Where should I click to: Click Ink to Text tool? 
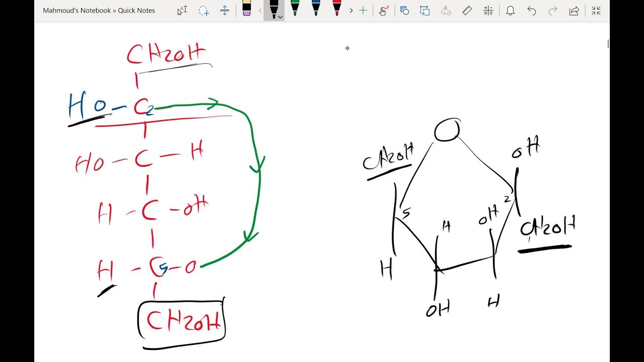(446, 10)
